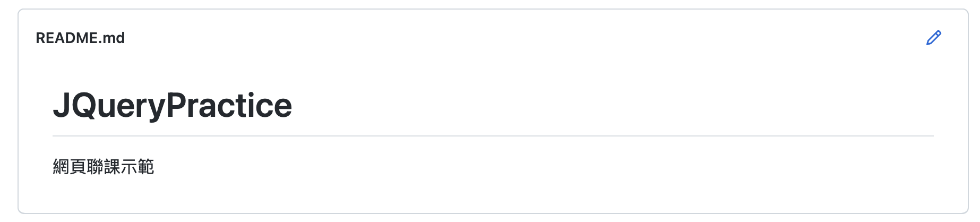Click the blank space beside the description text
The height and width of the screenshot is (222, 980).
[541, 167]
